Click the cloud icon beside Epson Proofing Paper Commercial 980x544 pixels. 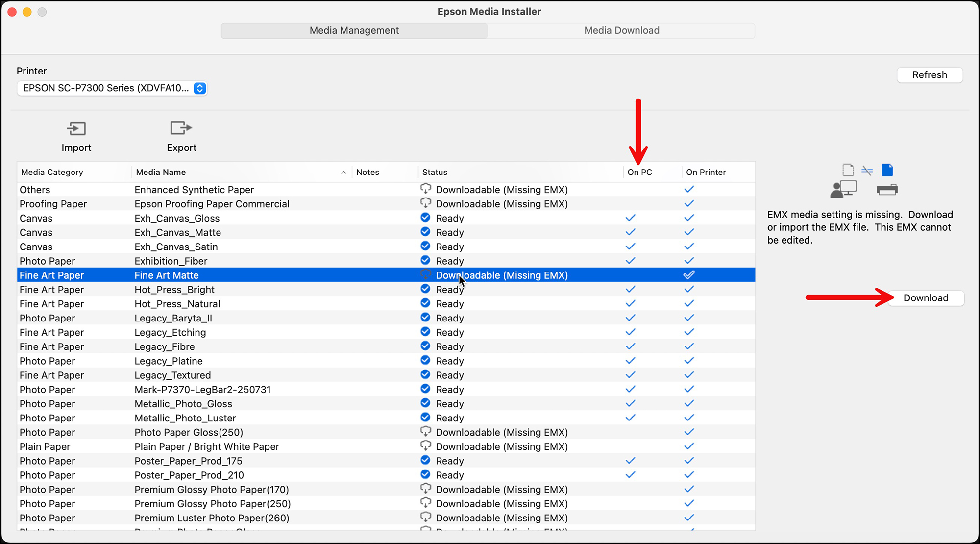click(x=425, y=203)
